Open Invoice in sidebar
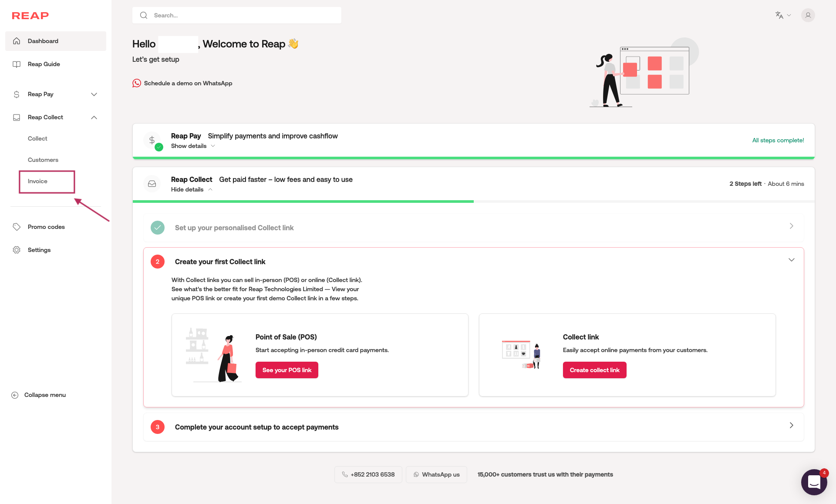Screen dimensions: 836x504 [38, 181]
